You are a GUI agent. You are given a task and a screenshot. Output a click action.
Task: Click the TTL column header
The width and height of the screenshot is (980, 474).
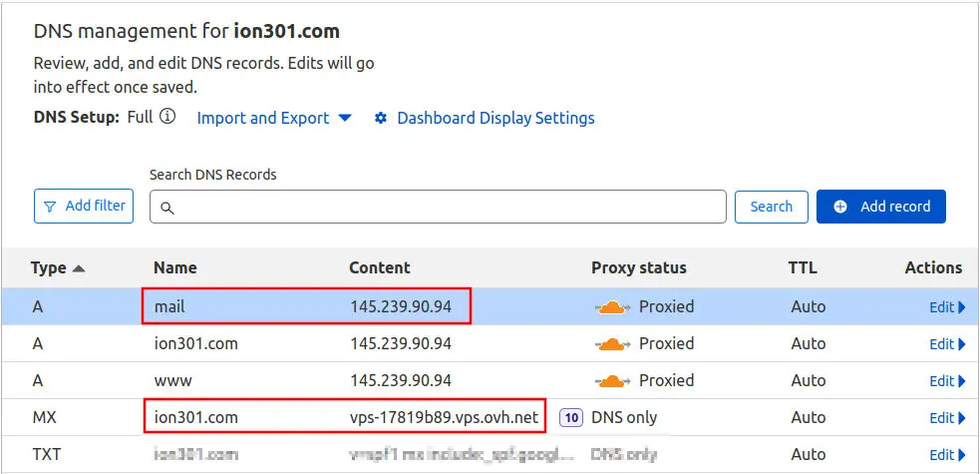click(803, 267)
